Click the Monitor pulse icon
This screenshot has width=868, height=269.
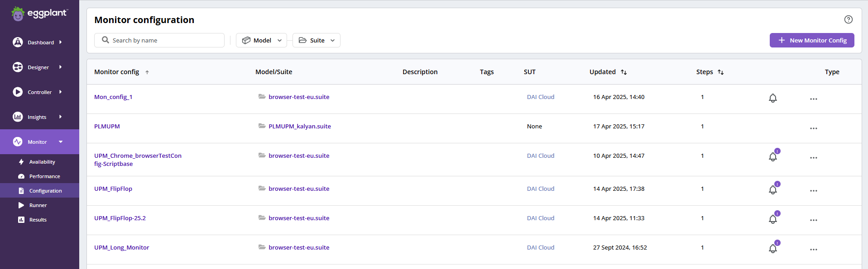(x=18, y=142)
